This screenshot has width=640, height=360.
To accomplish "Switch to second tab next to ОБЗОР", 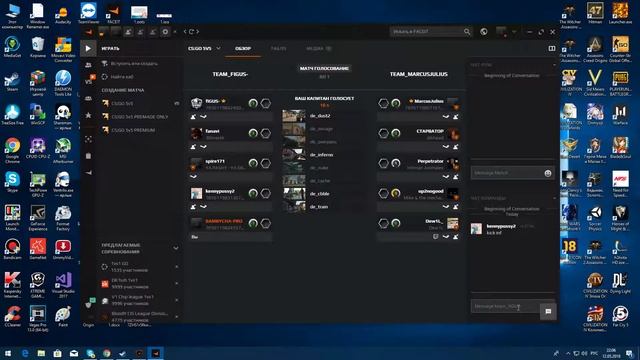I will pyautogui.click(x=278, y=49).
